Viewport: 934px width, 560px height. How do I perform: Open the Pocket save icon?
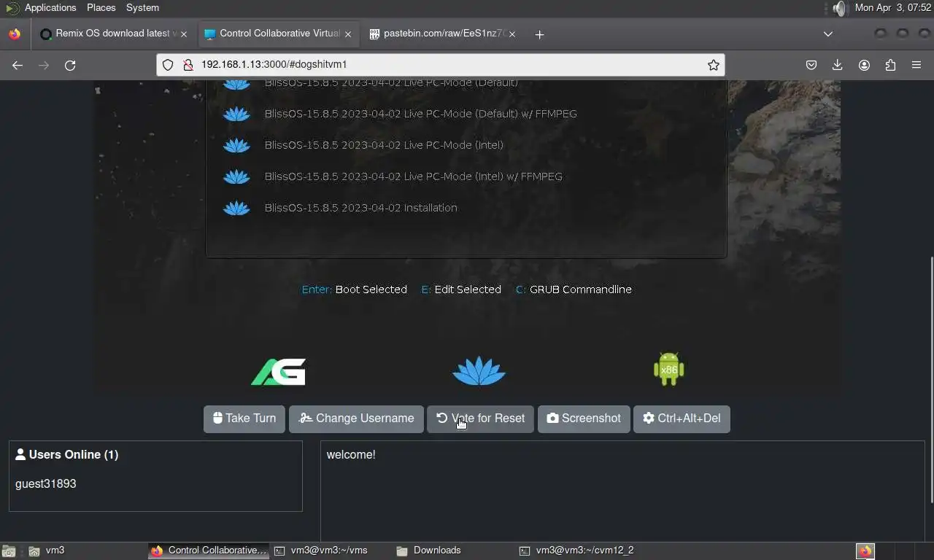click(x=811, y=65)
